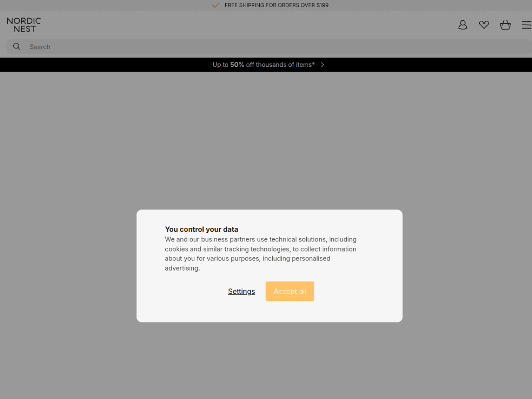This screenshot has height=399, width=532.
Task: Open the heart wishlist icon
Action: tap(484, 25)
